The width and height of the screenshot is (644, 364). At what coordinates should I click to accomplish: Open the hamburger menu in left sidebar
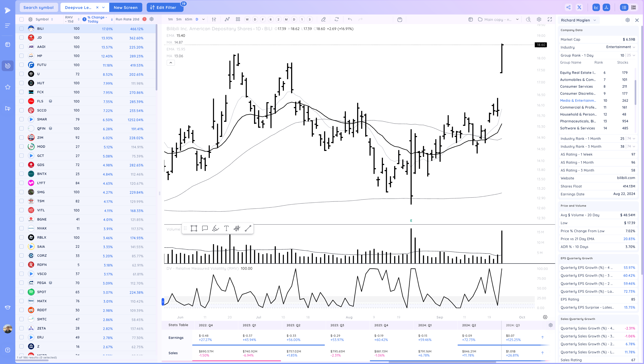point(8,25)
